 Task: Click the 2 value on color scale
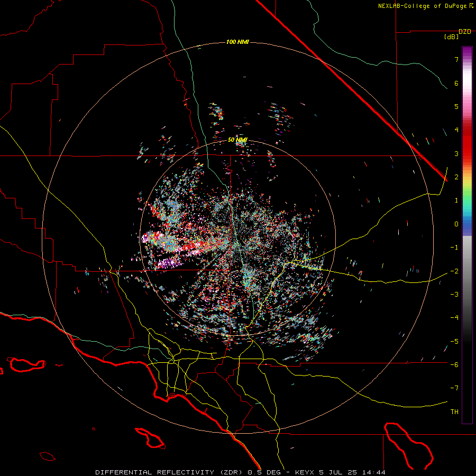click(456, 177)
